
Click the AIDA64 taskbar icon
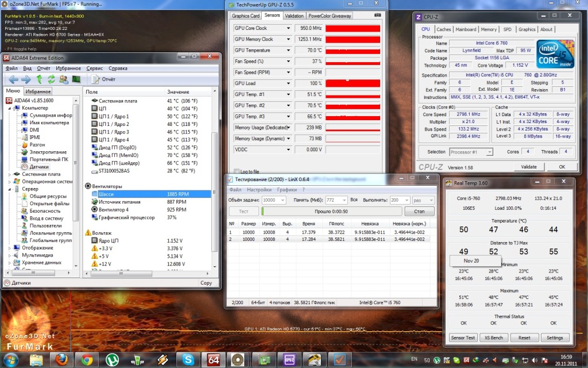[213, 360]
